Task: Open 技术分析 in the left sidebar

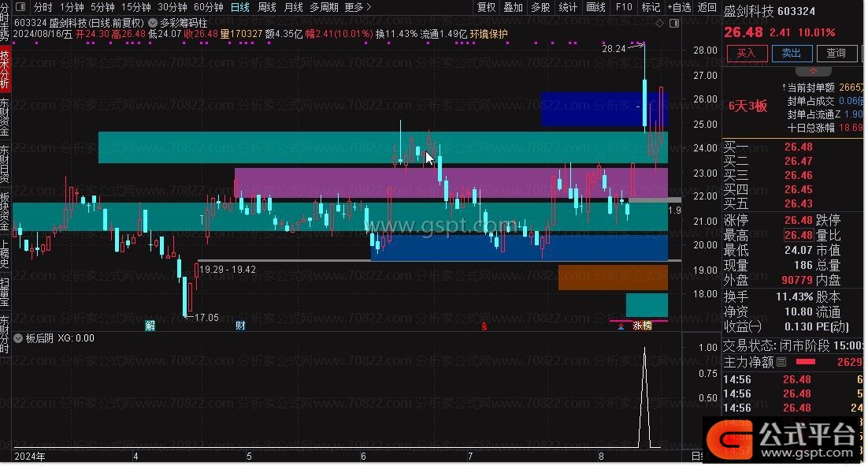Action: click(5, 69)
